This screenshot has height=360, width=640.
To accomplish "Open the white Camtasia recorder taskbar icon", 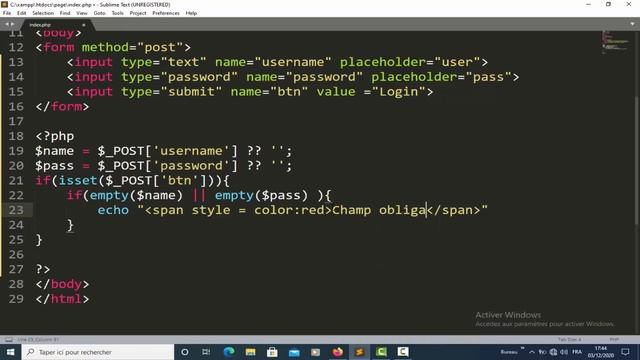I will [403, 352].
